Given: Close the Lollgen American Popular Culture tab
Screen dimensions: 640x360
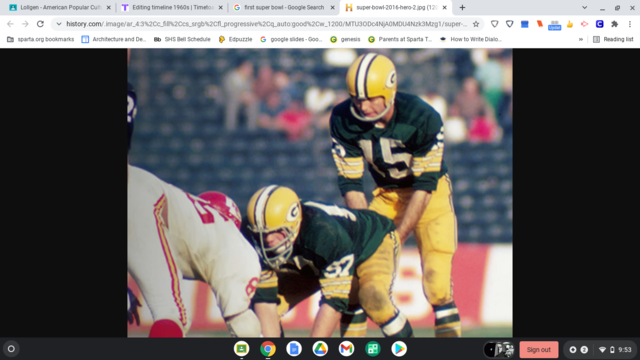Looking at the screenshot, I should (x=109, y=7).
